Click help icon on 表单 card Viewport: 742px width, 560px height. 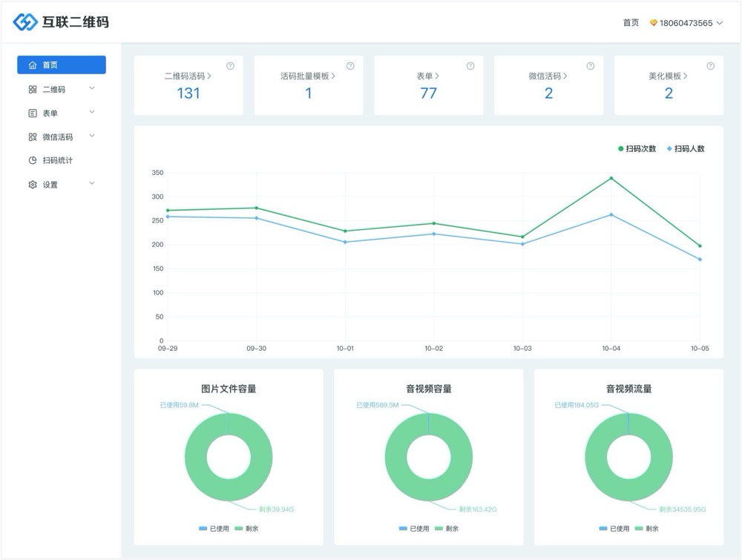tap(470, 66)
